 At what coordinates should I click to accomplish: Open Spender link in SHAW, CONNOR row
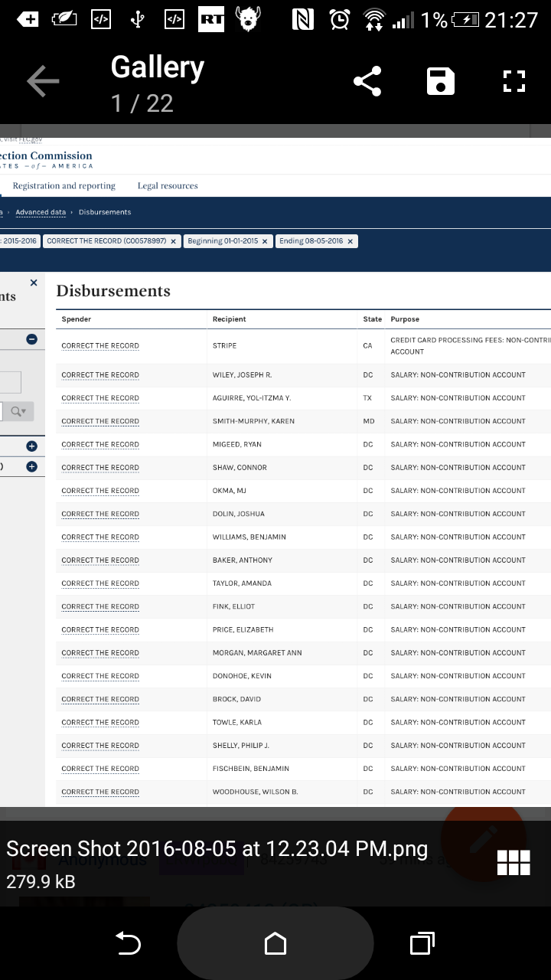pyautogui.click(x=100, y=468)
